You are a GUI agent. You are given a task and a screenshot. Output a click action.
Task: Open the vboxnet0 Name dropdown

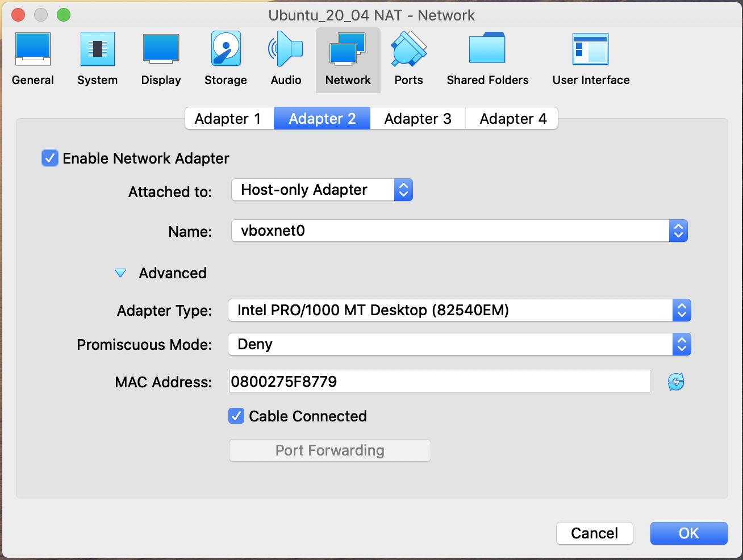459,231
